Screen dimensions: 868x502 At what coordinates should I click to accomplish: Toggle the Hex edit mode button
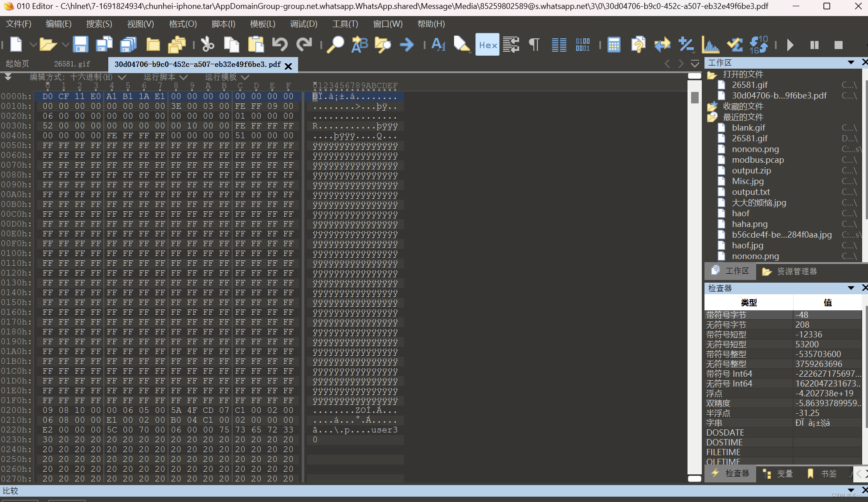487,45
